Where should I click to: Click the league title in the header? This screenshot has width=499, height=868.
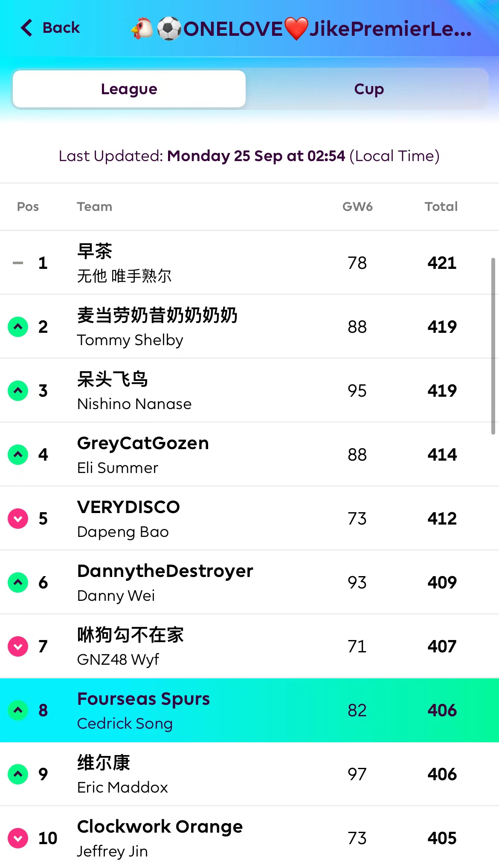pyautogui.click(x=301, y=29)
